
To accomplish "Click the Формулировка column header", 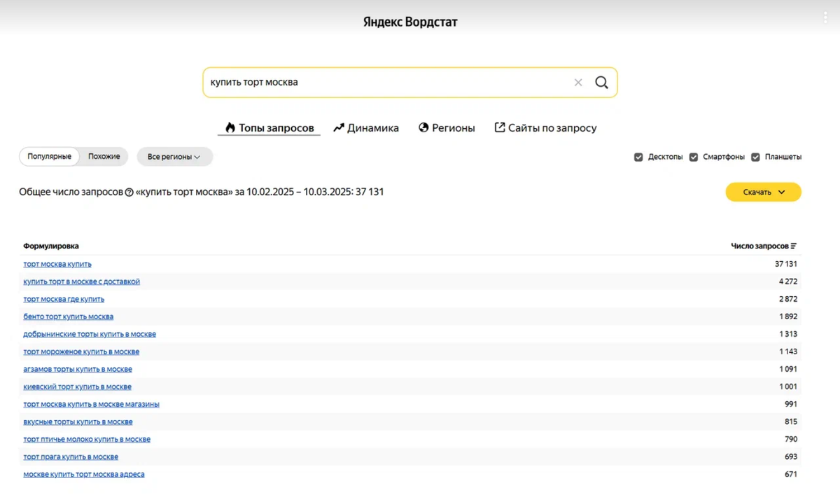I will [x=51, y=246].
